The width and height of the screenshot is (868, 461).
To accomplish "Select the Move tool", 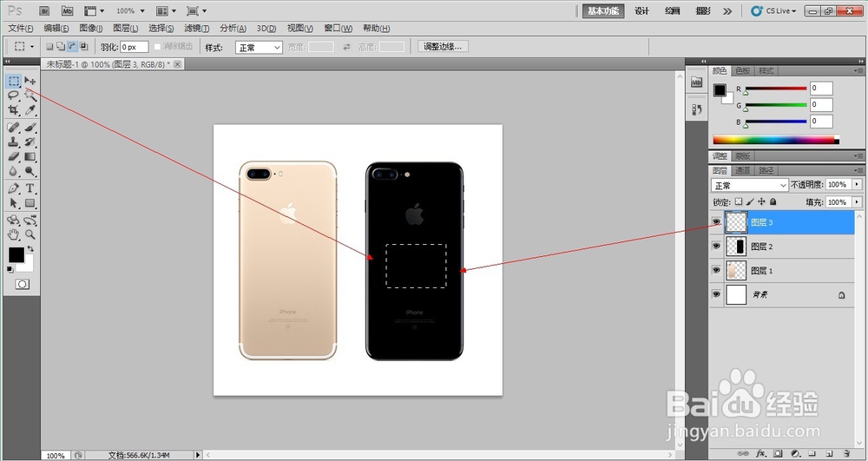I will tap(30, 82).
